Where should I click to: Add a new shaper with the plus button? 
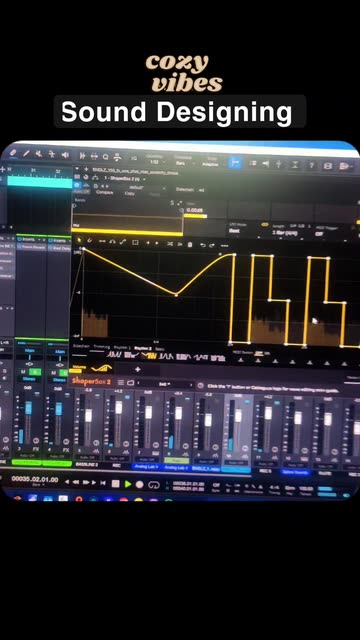(x=138, y=369)
